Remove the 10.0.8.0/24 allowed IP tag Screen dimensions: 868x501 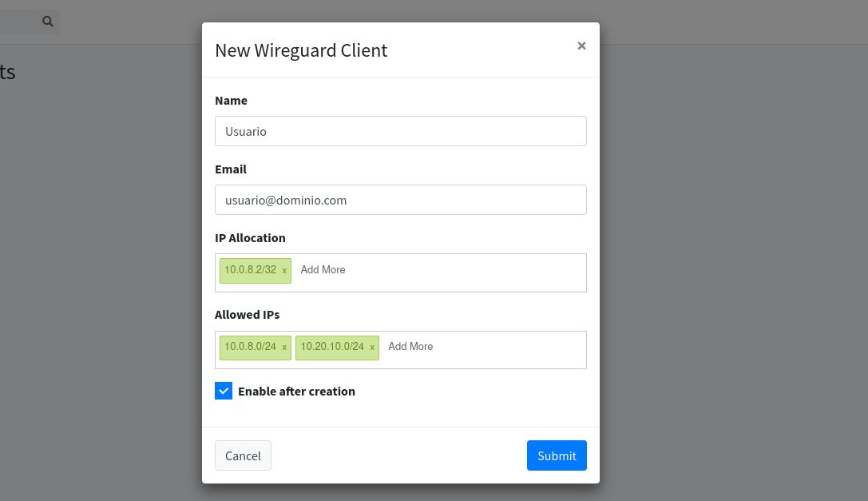click(284, 348)
